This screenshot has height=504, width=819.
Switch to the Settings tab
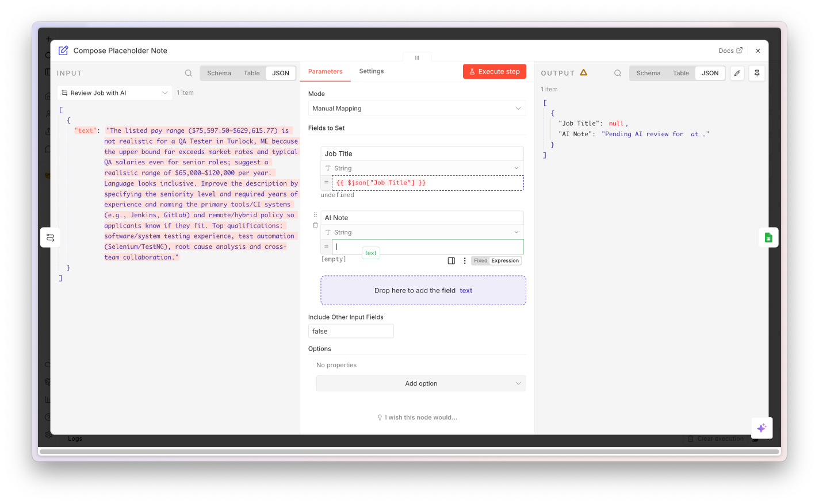tap(372, 71)
